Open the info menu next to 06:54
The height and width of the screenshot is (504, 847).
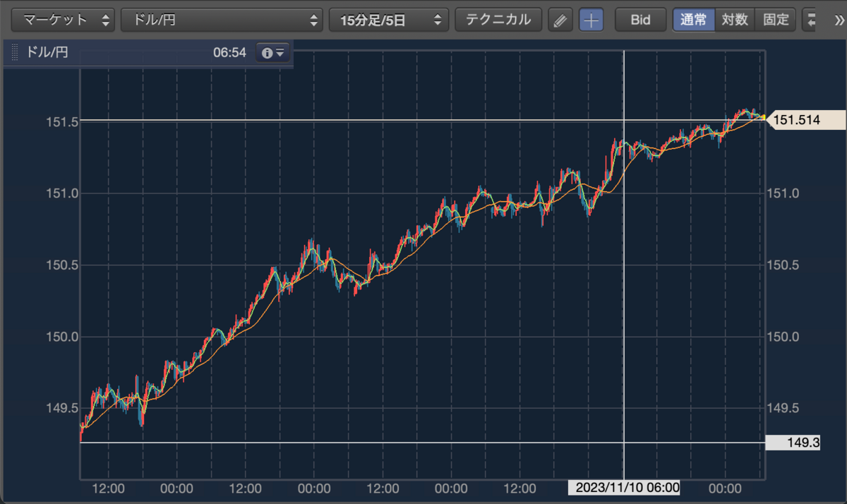click(272, 53)
